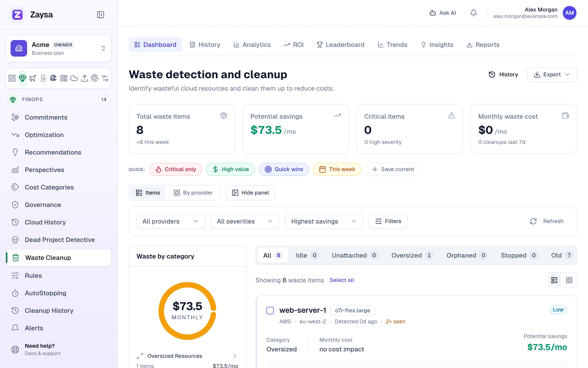Open Need help Docs & support
This screenshot has width=588, height=368.
pos(59,350)
